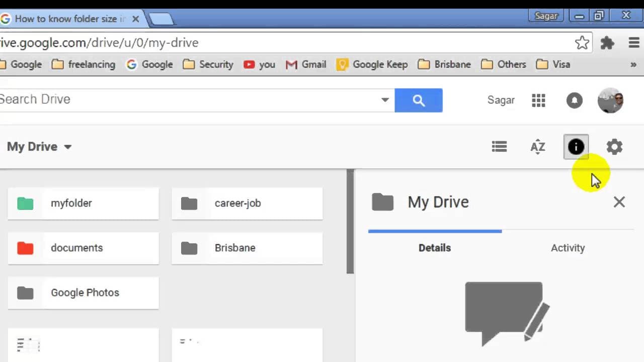
Task: Open the Gmail bookmark
Action: [x=306, y=64]
